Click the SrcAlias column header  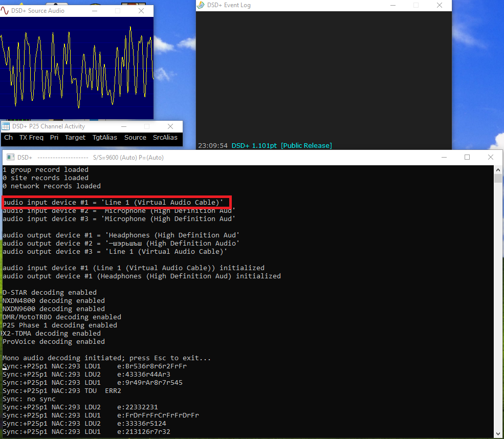click(165, 138)
